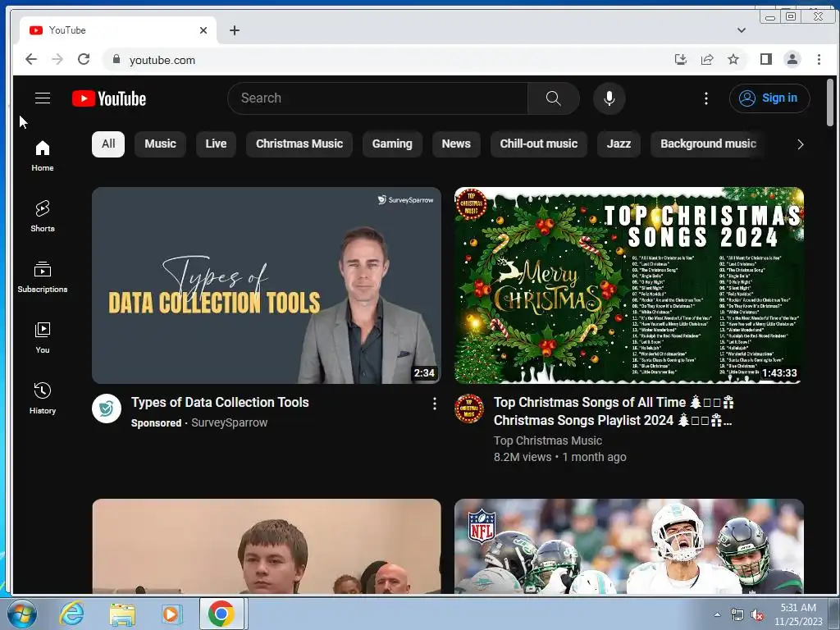The width and height of the screenshot is (840, 630).
Task: Open SurveySparrow sponsor link
Action: (x=230, y=422)
